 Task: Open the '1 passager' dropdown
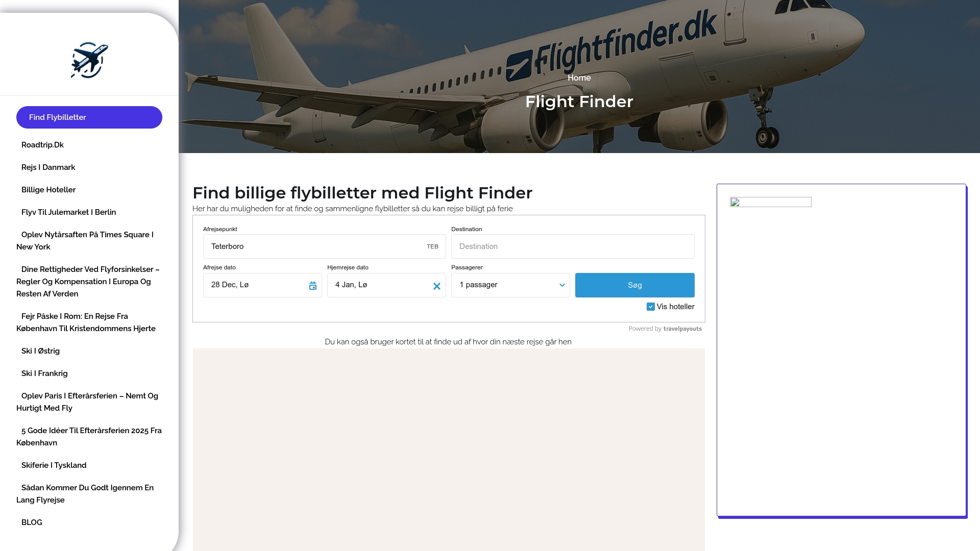point(510,285)
